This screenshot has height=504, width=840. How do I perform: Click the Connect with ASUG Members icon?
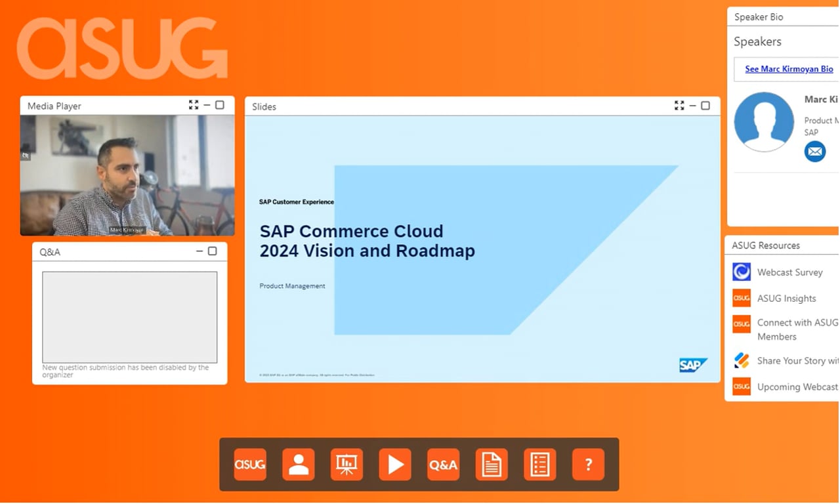[x=742, y=324]
